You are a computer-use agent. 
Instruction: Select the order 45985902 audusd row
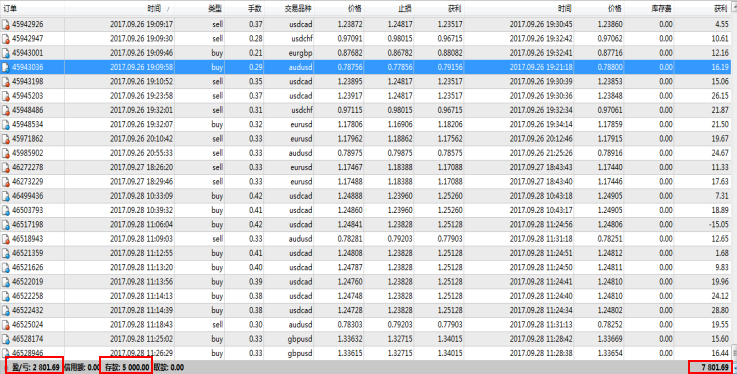366,153
